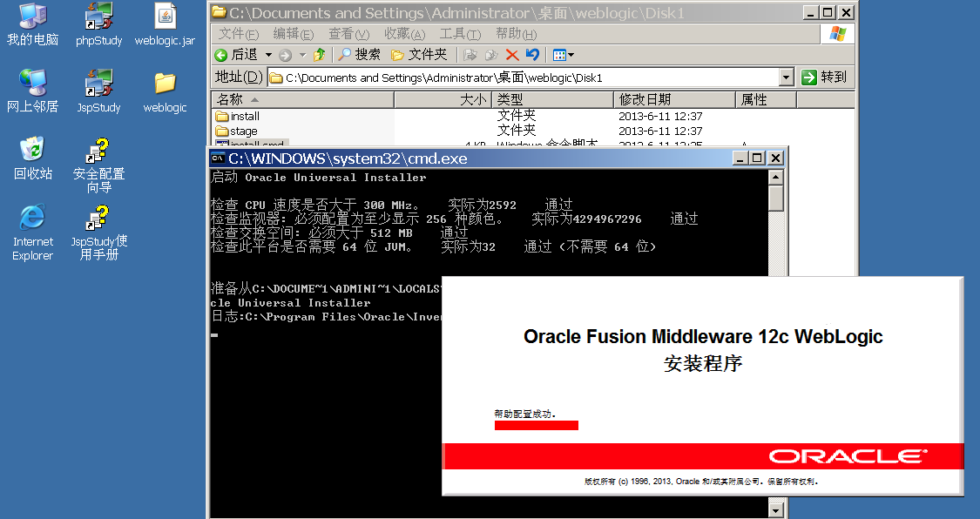Image resolution: width=980 pixels, height=519 pixels.
Task: Sort by the 属性 column header
Action: click(766, 99)
